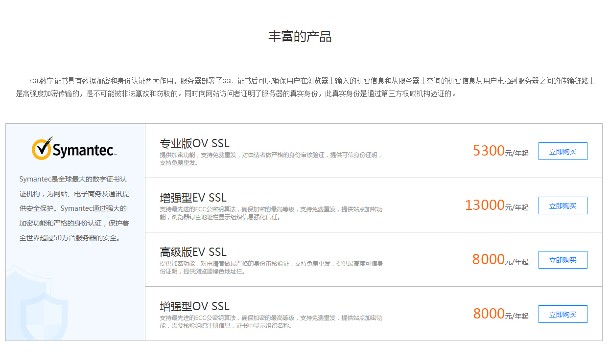
Task: Select the 高级版EV SSL product title
Action: tap(193, 252)
